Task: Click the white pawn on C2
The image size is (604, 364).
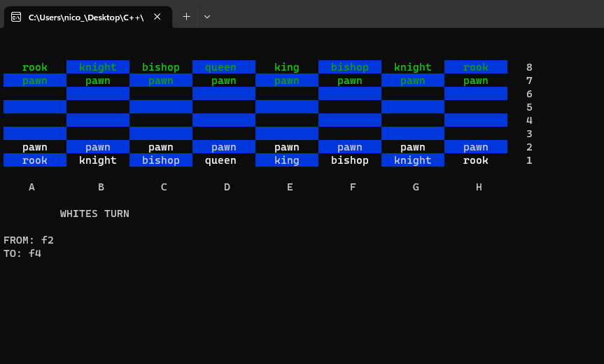Action: (x=161, y=148)
